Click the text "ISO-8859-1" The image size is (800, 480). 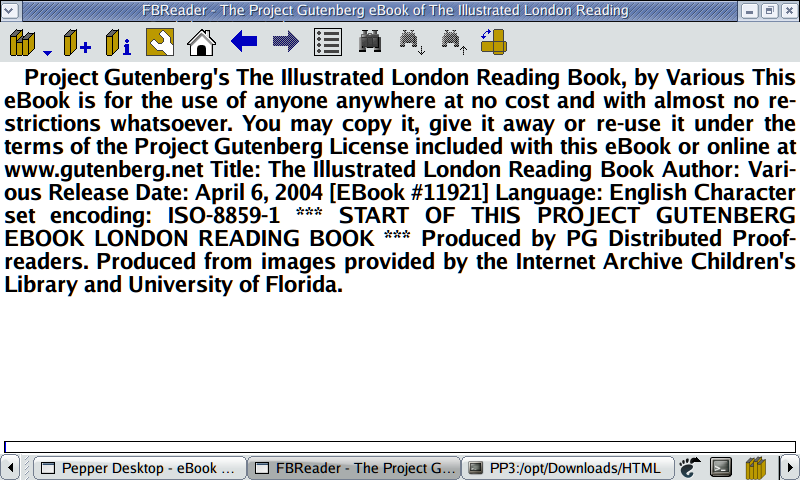[x=224, y=215]
